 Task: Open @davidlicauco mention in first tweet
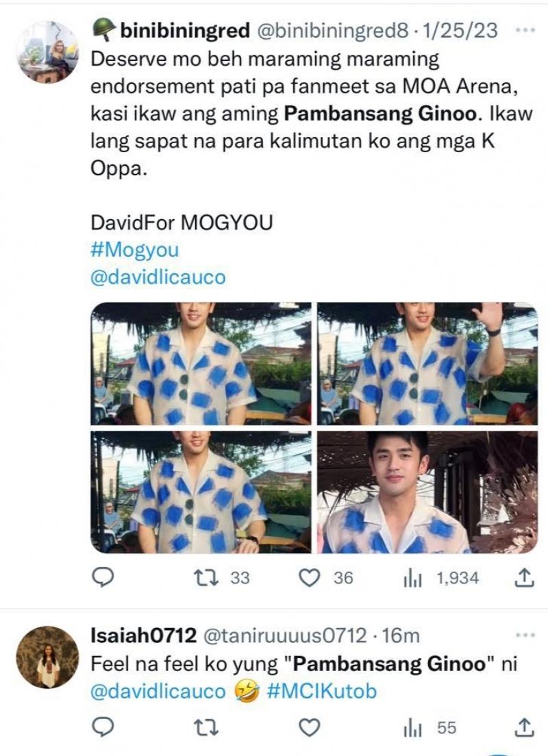(x=158, y=277)
